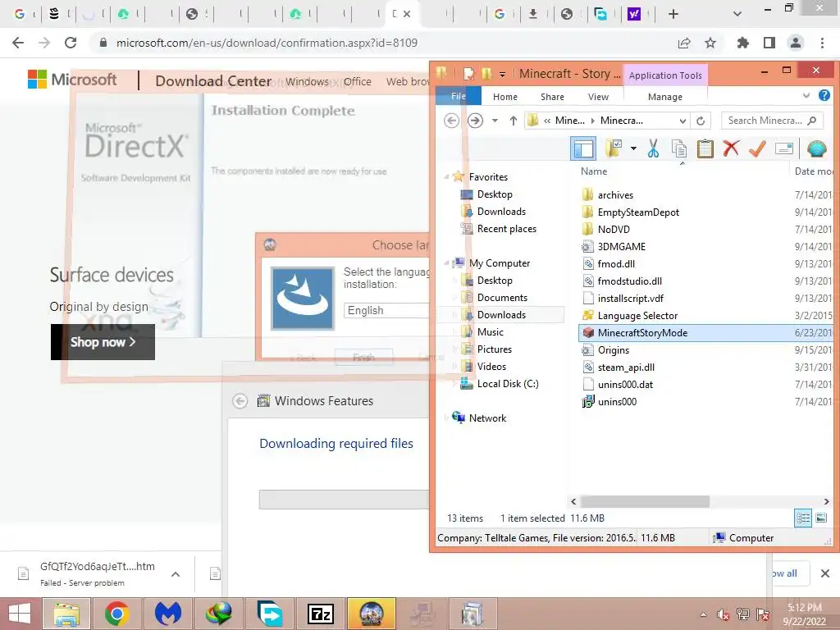The height and width of the screenshot is (630, 840).
Task: Click the Windows Start button
Action: point(20,614)
